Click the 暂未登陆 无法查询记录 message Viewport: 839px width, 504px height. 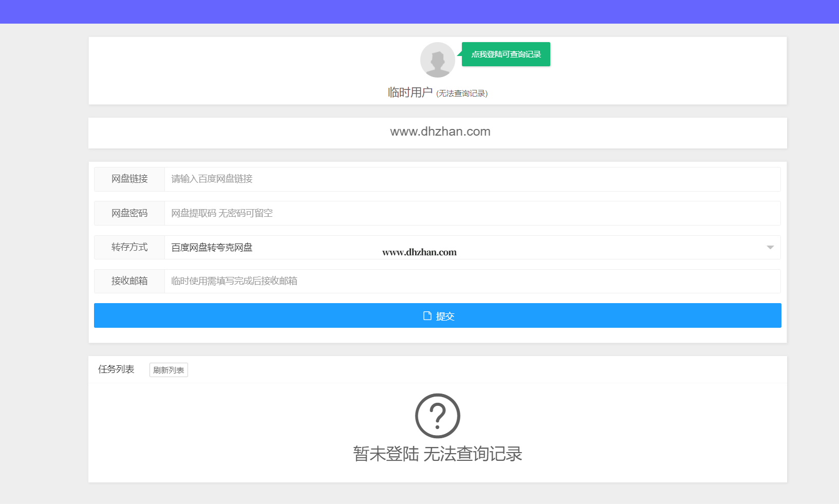click(437, 454)
